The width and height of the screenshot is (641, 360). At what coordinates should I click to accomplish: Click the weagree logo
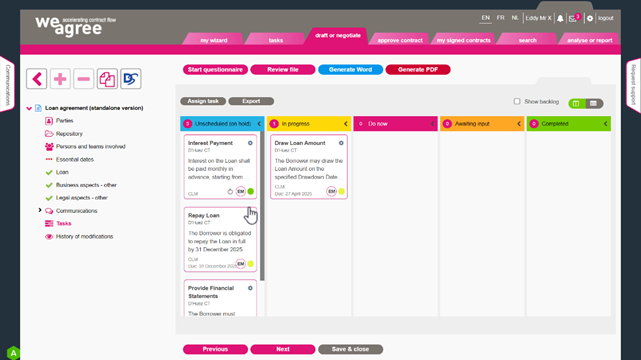pyautogui.click(x=75, y=27)
